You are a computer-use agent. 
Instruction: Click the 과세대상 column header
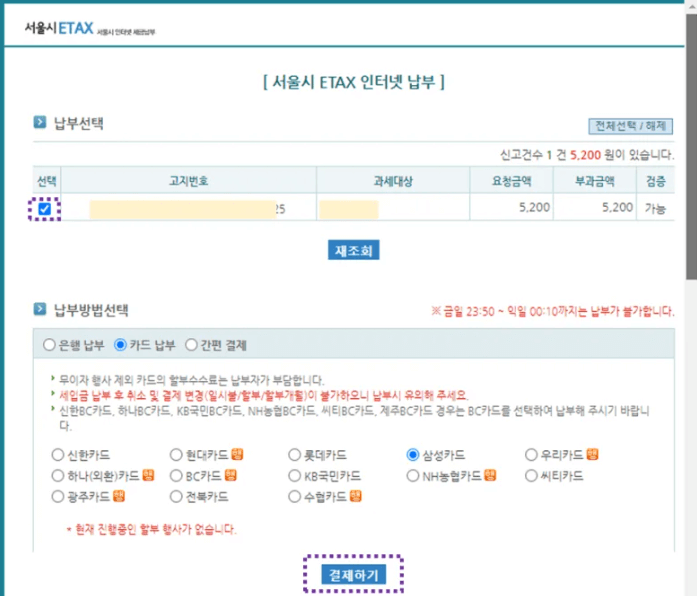[x=393, y=180]
